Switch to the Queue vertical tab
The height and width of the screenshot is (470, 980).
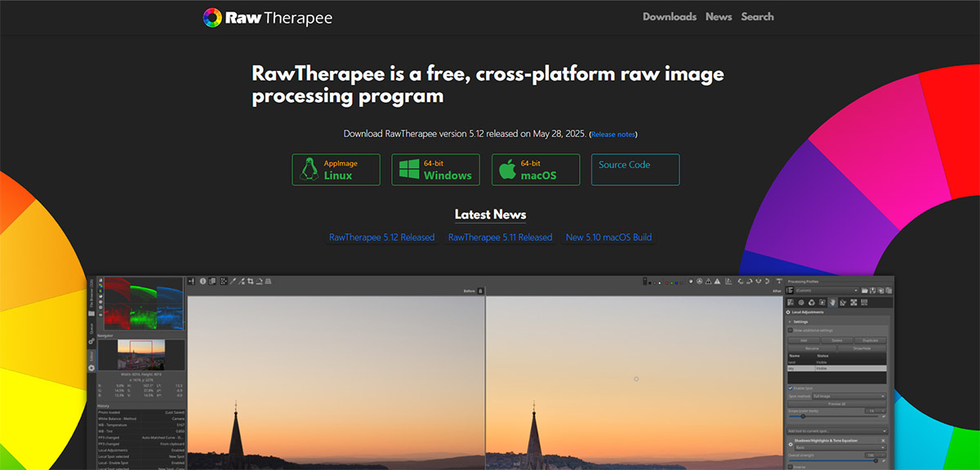pos(91,335)
